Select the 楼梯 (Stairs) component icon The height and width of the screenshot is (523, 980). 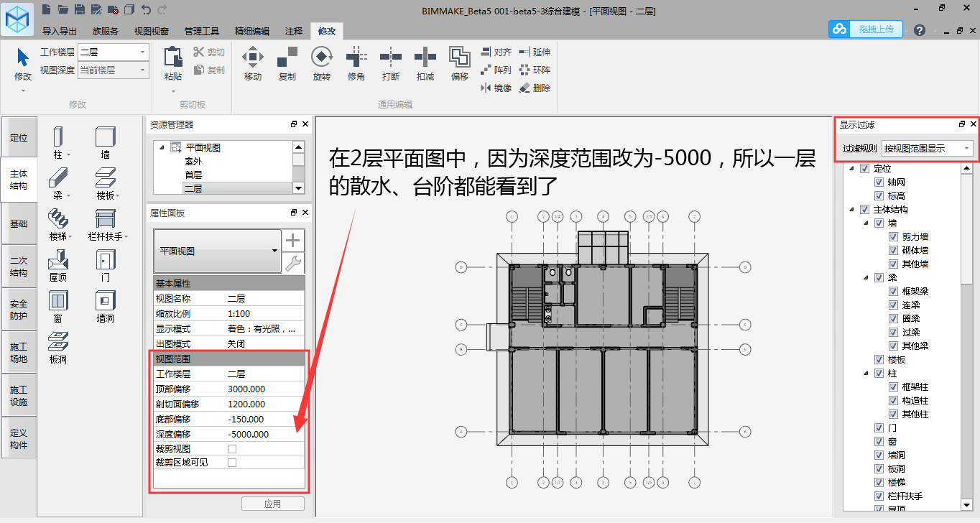(58, 218)
